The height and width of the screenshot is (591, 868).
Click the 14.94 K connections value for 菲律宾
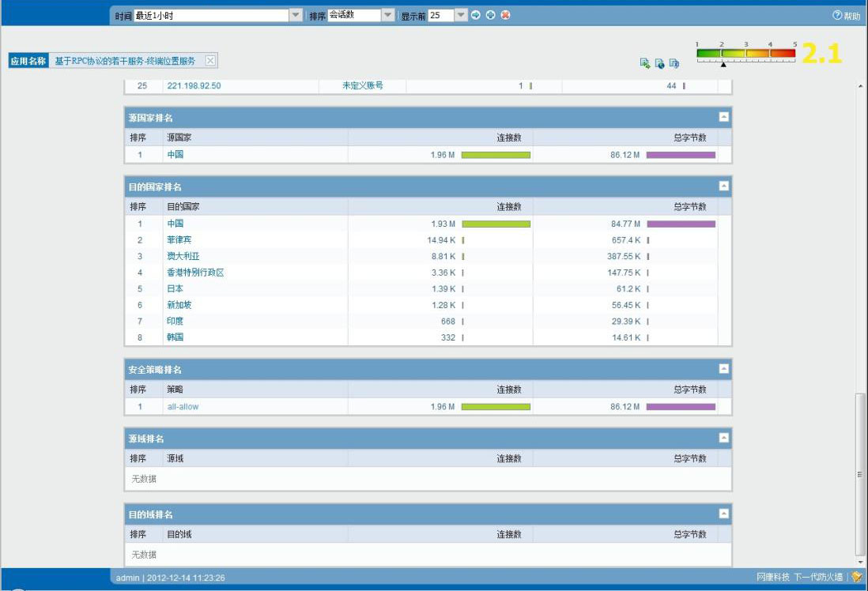click(x=441, y=240)
